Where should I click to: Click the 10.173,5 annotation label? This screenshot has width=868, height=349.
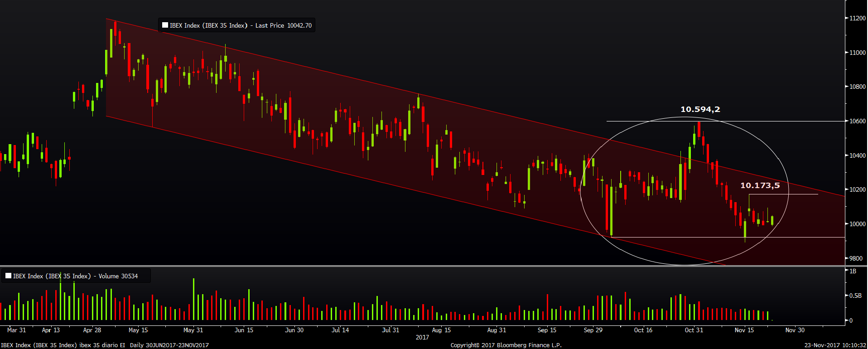(760, 185)
